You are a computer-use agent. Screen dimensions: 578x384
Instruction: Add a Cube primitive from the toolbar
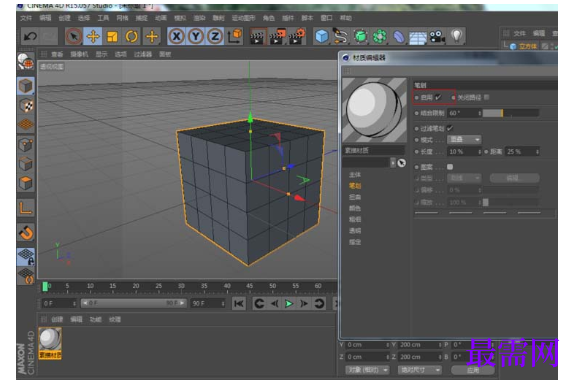(x=322, y=36)
